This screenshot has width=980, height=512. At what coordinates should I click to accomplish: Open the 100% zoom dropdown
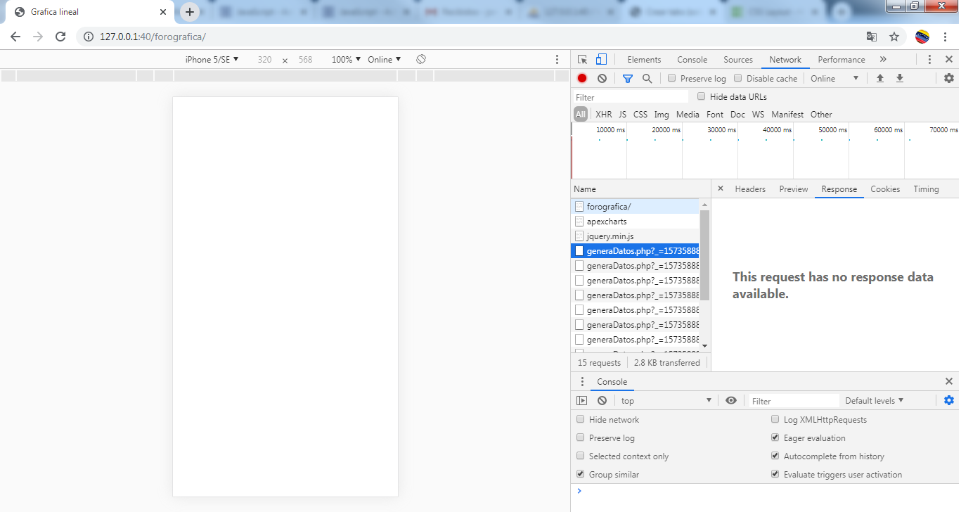(x=346, y=60)
